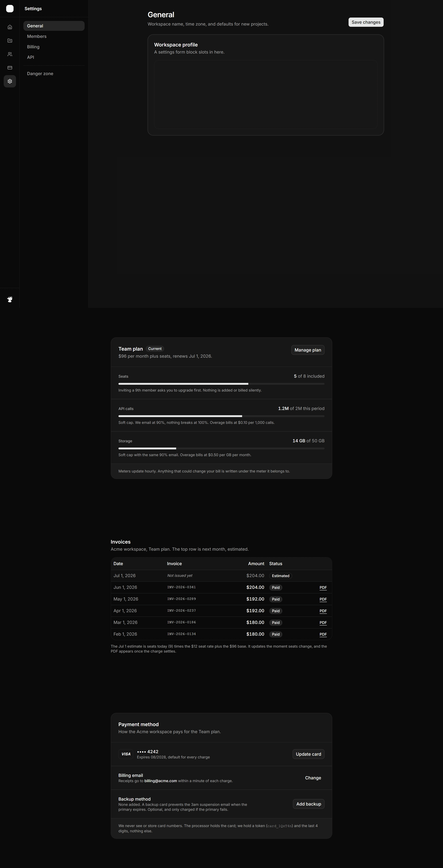Download PDF for Jun 1, 2026 invoice
The image size is (443, 868).
tap(323, 588)
